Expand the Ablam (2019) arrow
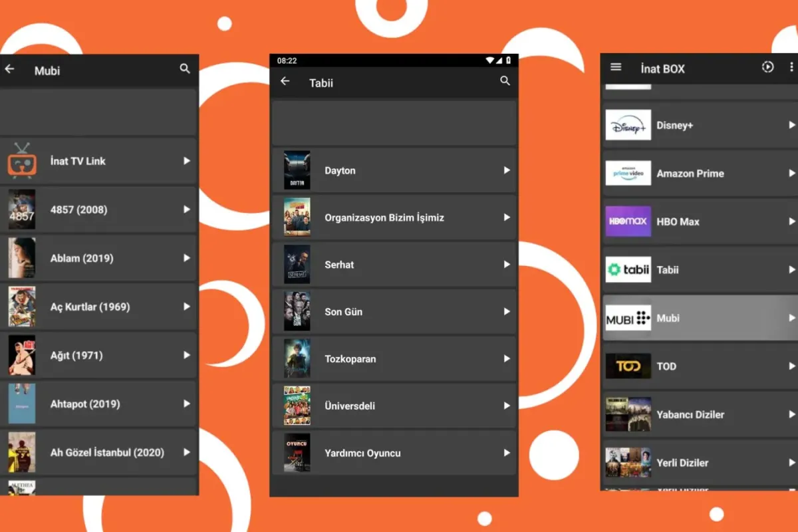 coord(187,258)
